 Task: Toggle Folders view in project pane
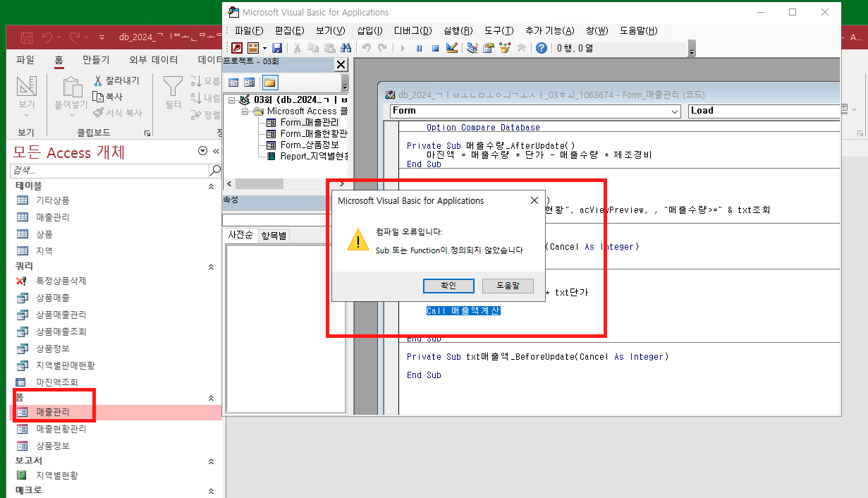click(x=270, y=83)
